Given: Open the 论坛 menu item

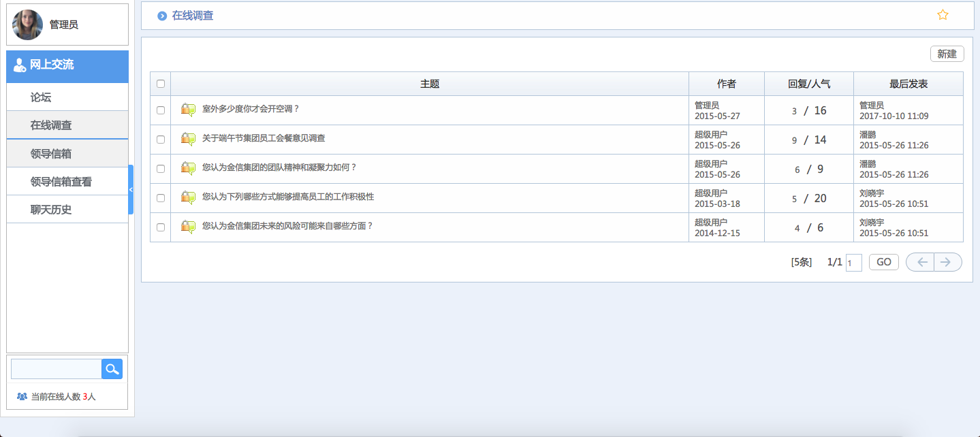Looking at the screenshot, I should click(41, 97).
